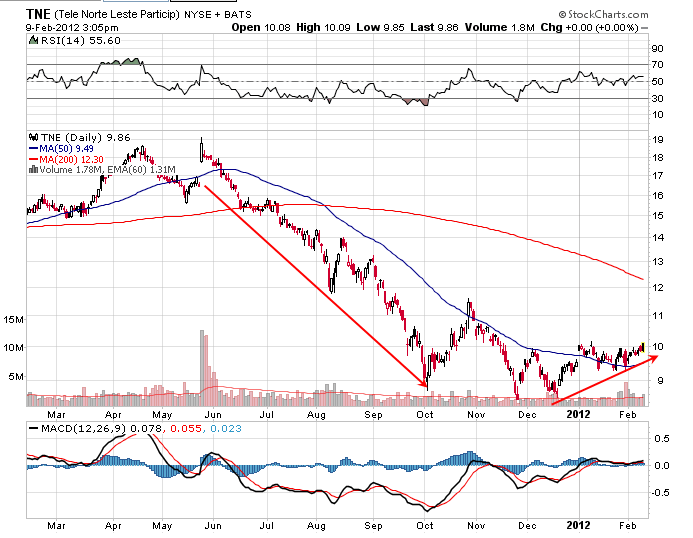
Task: Click the RSI area-chart icon beside RSI(14)
Action: pos(34,40)
